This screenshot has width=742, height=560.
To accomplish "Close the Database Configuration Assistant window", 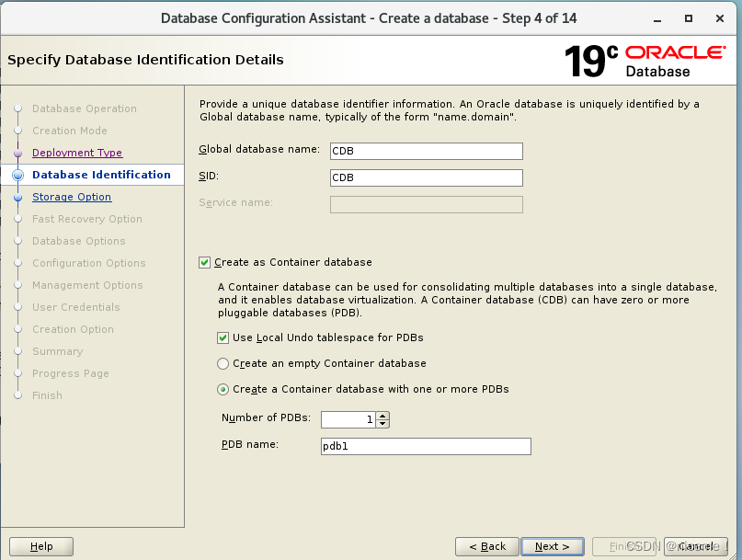I will coord(720,18).
